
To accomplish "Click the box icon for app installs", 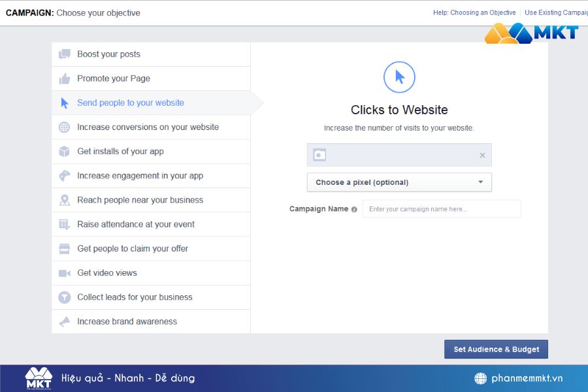I will tap(64, 152).
